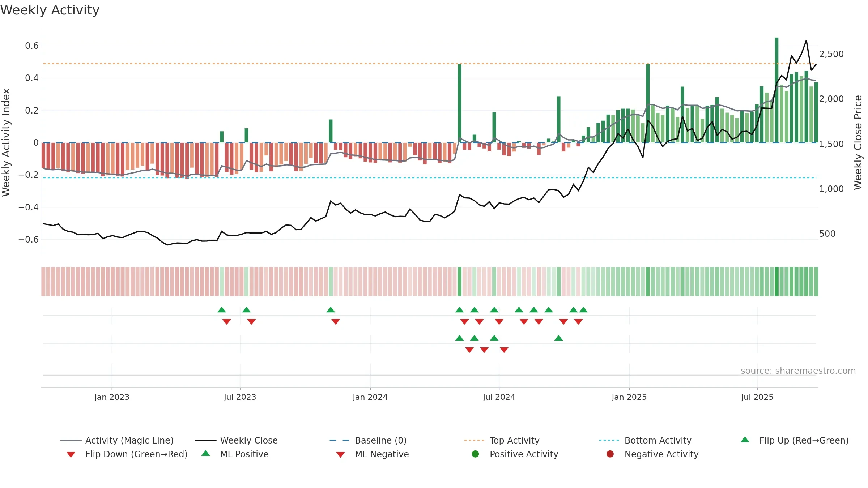The height and width of the screenshot is (488, 868).
Task: Click the Jul 2023 axis label
Action: [x=240, y=397]
